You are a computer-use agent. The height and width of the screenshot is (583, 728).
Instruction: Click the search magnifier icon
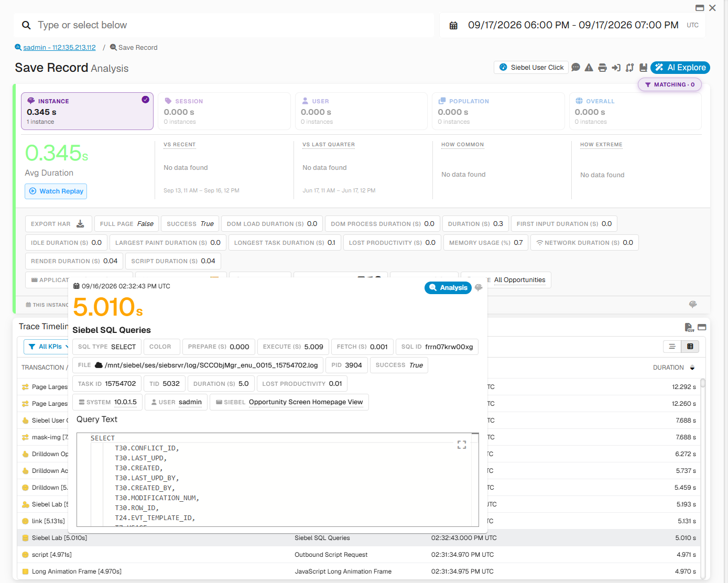click(x=26, y=25)
